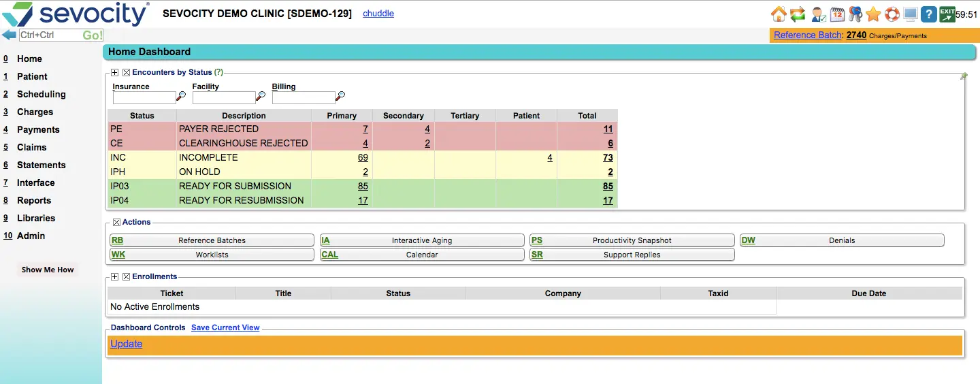980x384 pixels.
Task: Click the help (?) link beside Encounters by Status
Action: (218, 72)
